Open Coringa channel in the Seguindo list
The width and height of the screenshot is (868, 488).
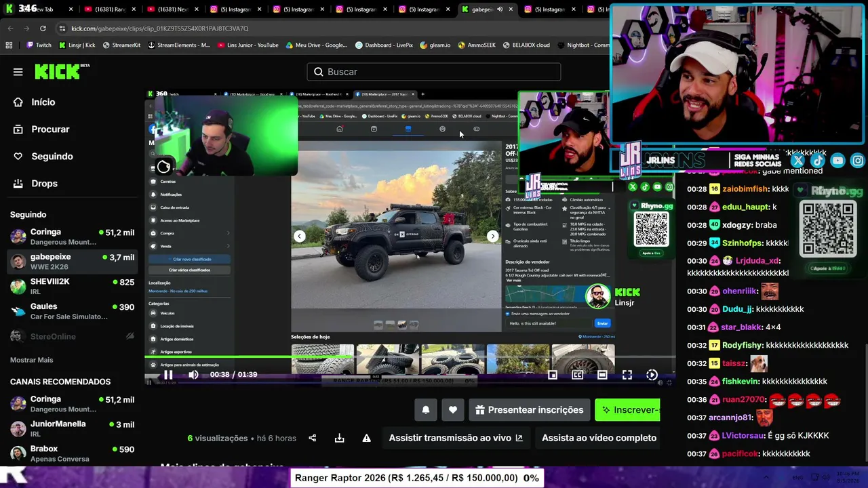pos(72,237)
